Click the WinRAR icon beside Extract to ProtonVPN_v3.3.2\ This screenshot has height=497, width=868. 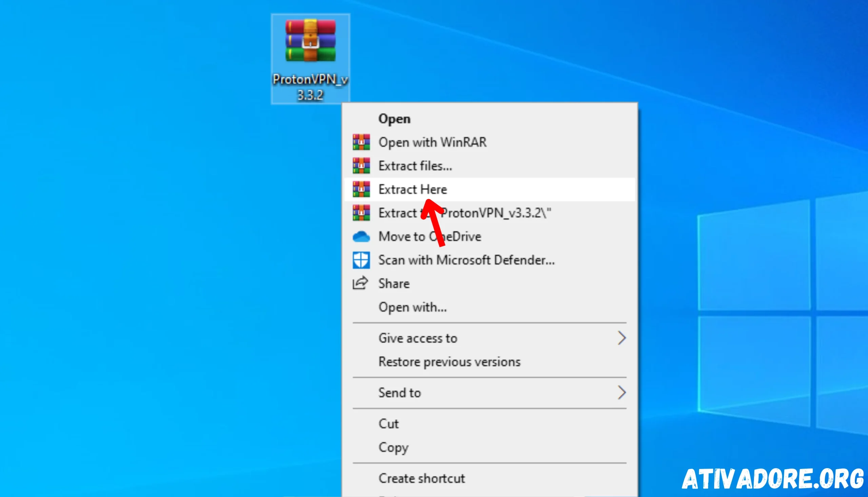tap(361, 213)
